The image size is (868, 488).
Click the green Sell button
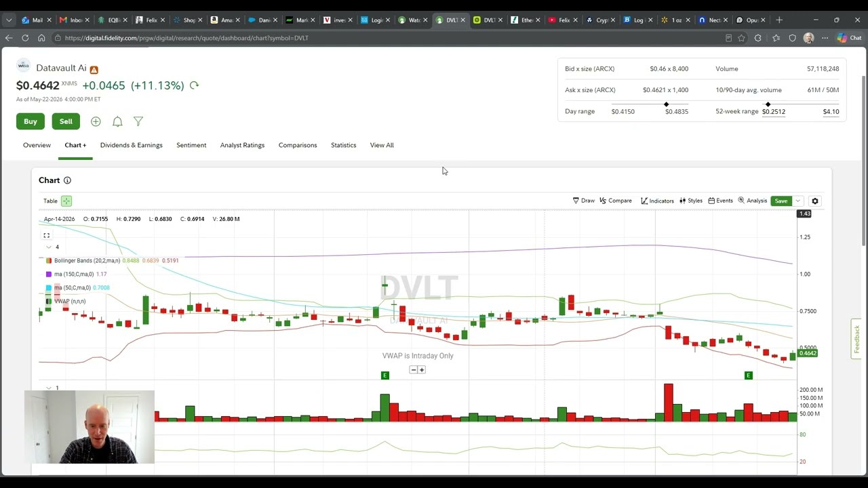pyautogui.click(x=66, y=121)
